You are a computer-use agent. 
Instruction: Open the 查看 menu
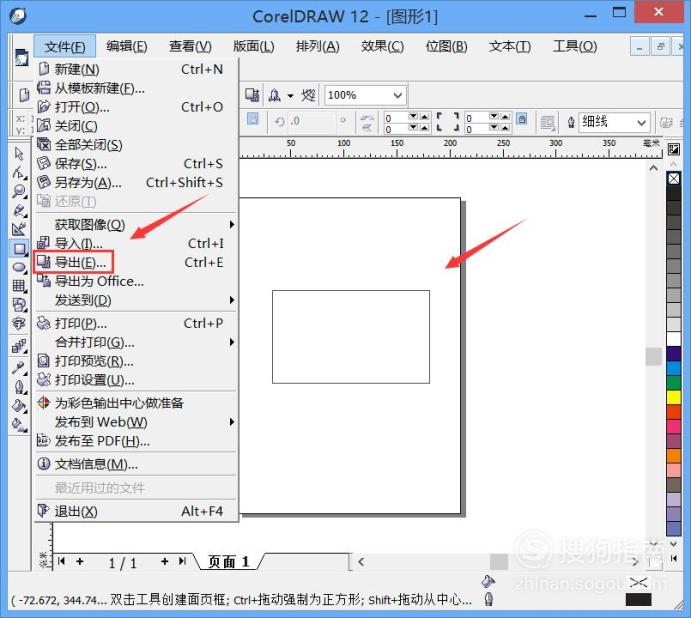point(190,46)
